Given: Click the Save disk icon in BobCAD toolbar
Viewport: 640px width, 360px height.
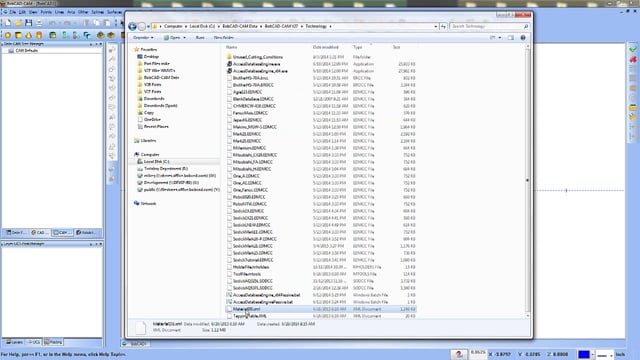Looking at the screenshot, I should click(29, 23).
